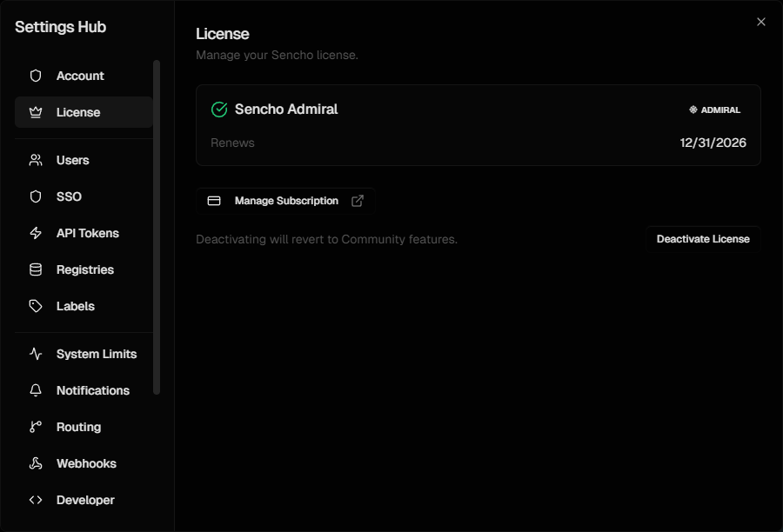The height and width of the screenshot is (532, 783).
Task: Click the API Tokens lightning icon
Action: (x=36, y=233)
